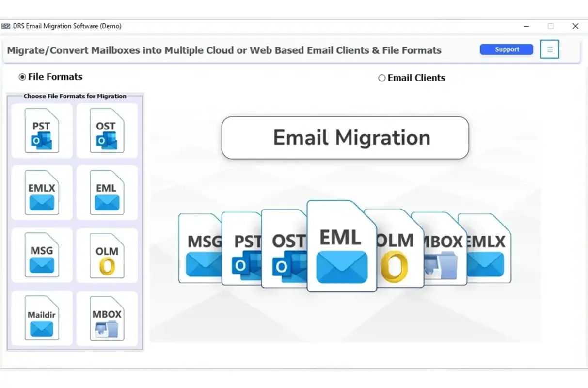Select the OST file format icon
Viewport: 588px width, 388px height.
point(107,129)
